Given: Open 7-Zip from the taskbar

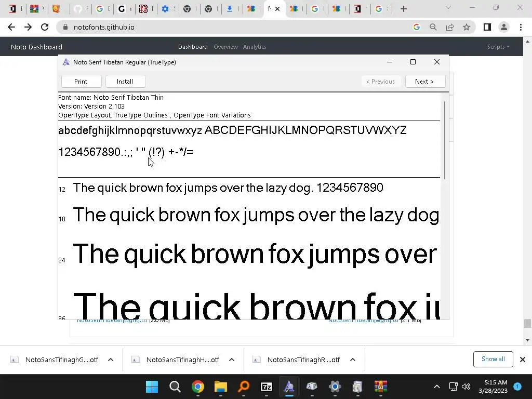Looking at the screenshot, I should coord(267,387).
